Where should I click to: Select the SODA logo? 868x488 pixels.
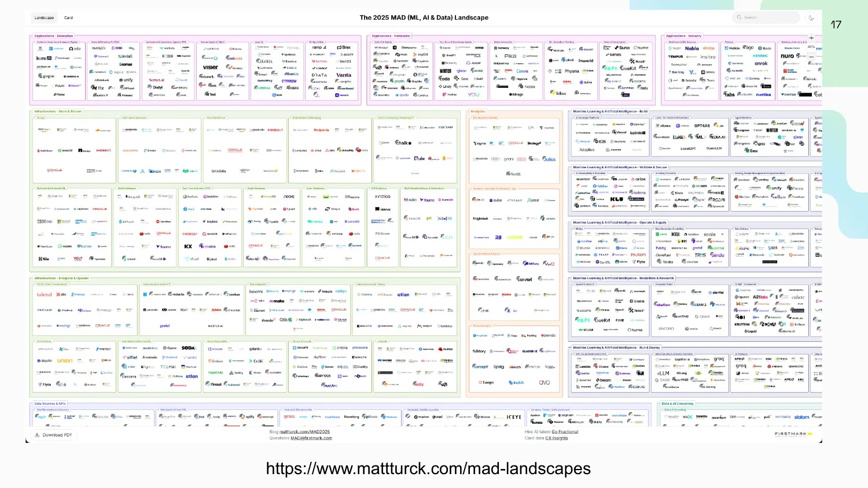(189, 348)
